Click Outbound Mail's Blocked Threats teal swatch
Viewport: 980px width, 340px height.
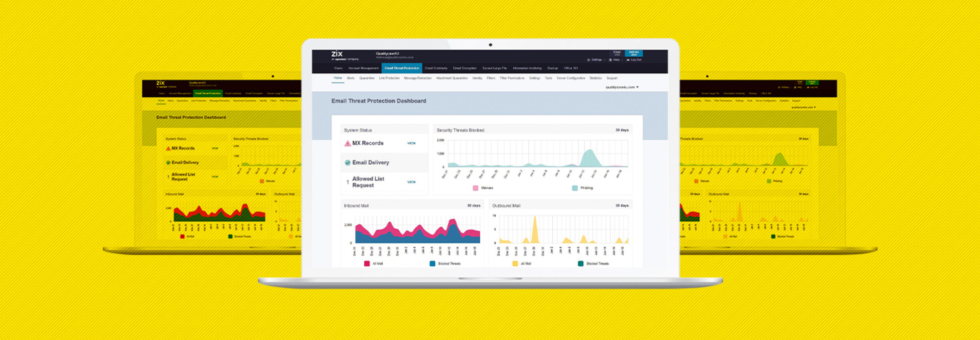pos(581,264)
